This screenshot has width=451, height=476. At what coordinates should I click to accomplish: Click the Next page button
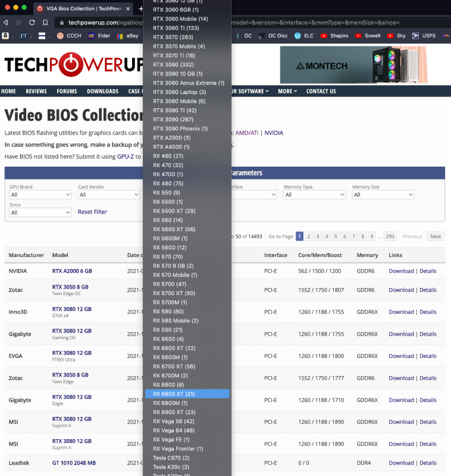point(436,236)
